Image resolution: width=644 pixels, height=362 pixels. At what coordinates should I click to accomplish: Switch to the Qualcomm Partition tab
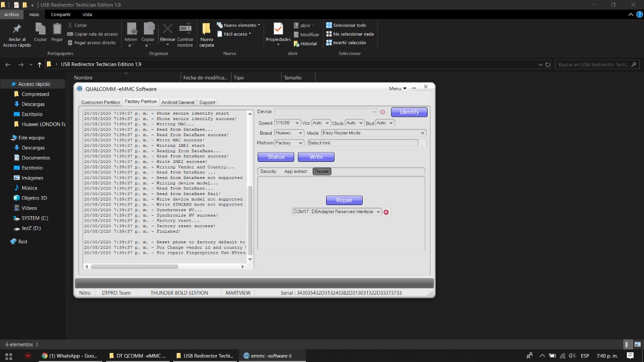coord(101,102)
